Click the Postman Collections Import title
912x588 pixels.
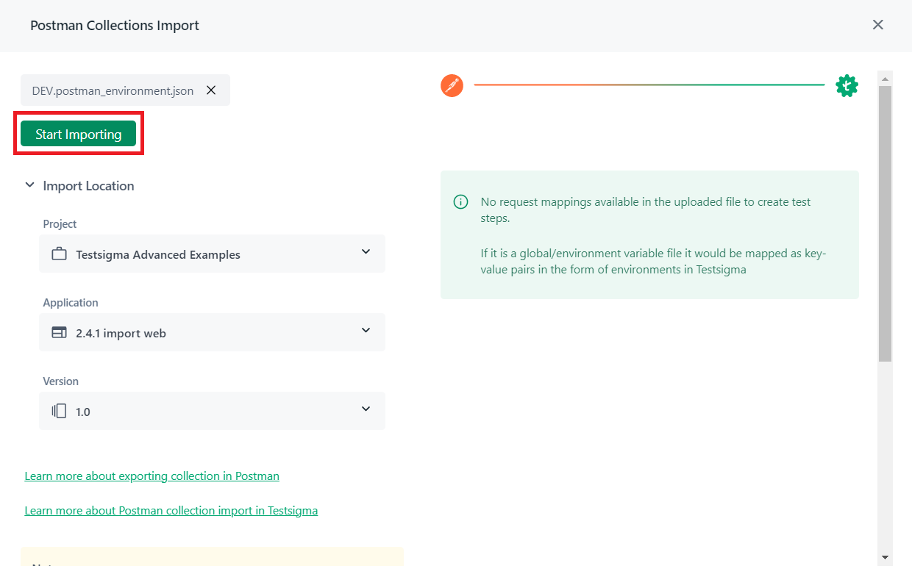click(x=115, y=25)
